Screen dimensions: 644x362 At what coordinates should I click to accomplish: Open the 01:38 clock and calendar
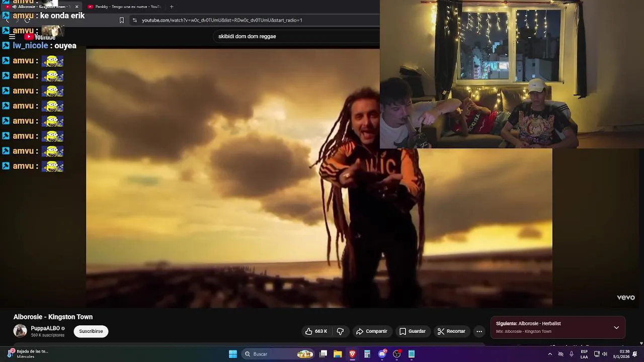pyautogui.click(x=622, y=354)
